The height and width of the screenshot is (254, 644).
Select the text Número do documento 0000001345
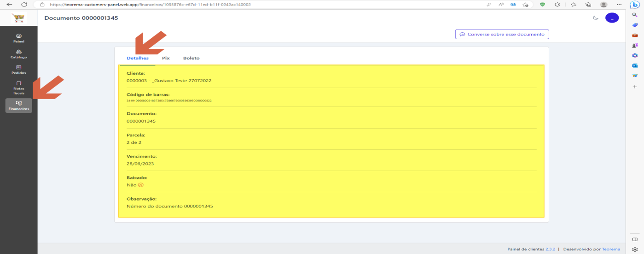point(169,206)
